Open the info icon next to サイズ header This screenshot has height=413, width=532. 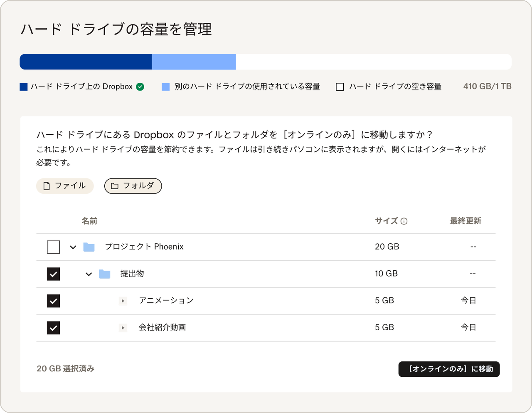404,221
